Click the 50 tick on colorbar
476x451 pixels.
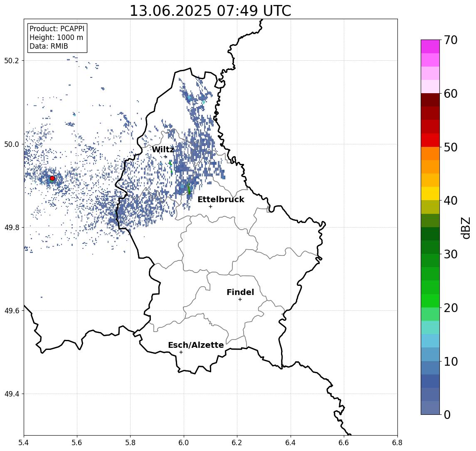pos(450,147)
